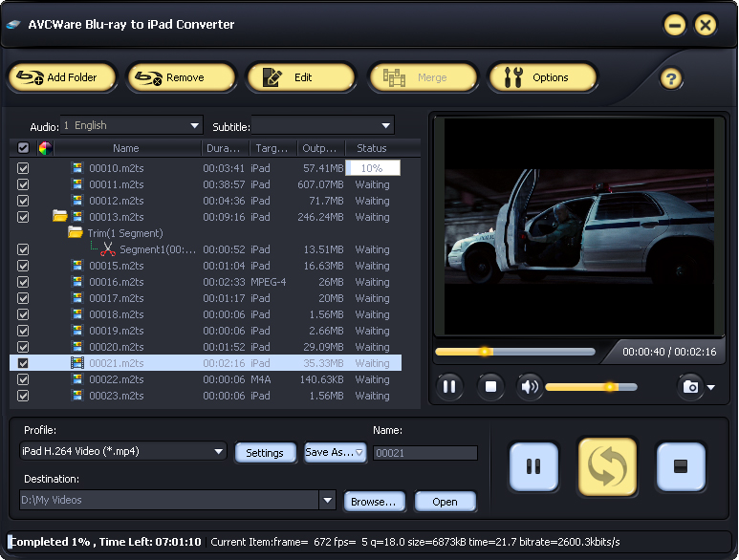The height and width of the screenshot is (560, 739).
Task: Take a snapshot with the camera icon
Action: tap(690, 387)
